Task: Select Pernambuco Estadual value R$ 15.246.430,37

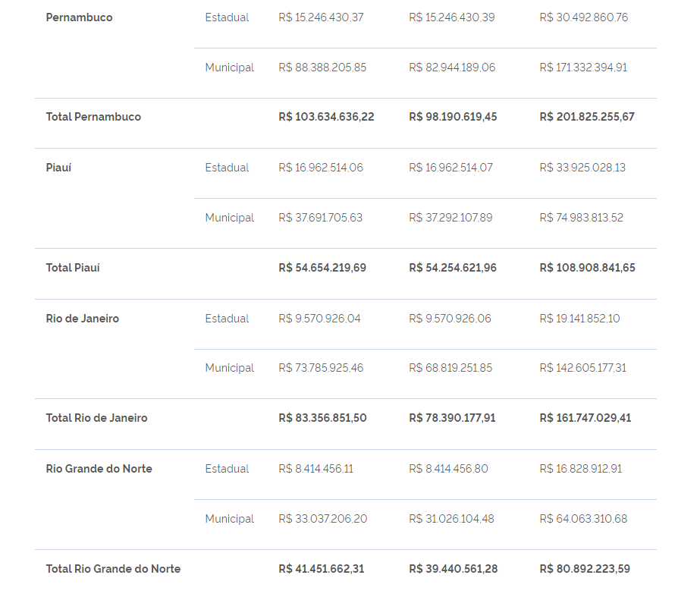Action: tap(321, 17)
